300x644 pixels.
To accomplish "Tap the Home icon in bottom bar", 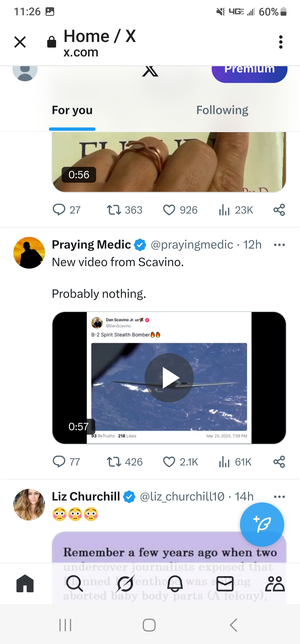I will click(x=25, y=583).
